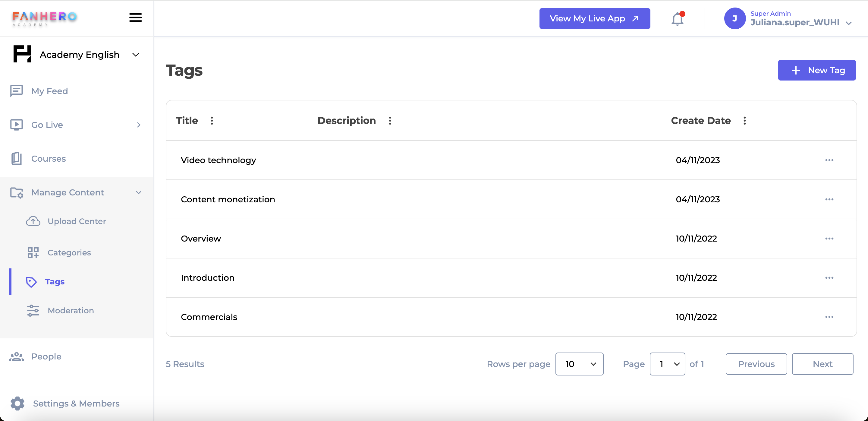Click the Courses icon
Screen dimensions: 868x421
17,158
